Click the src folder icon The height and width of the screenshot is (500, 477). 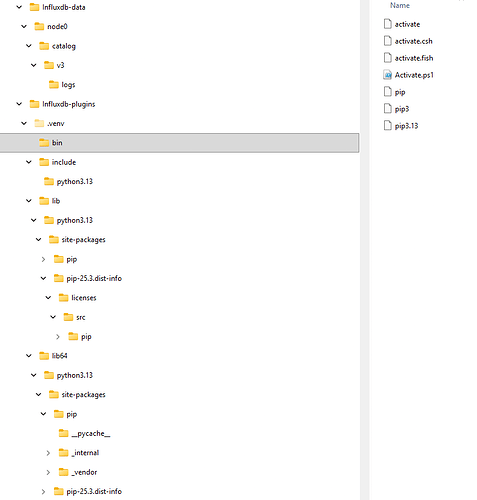pos(68,317)
